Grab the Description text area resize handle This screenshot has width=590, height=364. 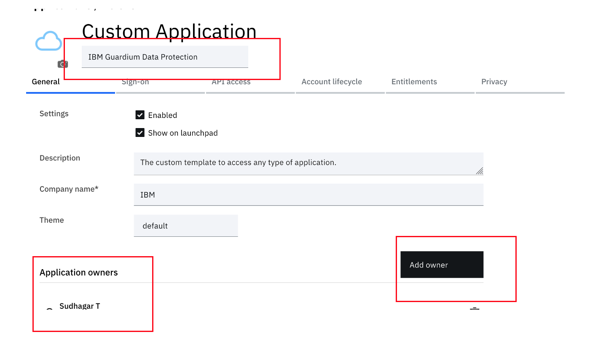point(479,171)
